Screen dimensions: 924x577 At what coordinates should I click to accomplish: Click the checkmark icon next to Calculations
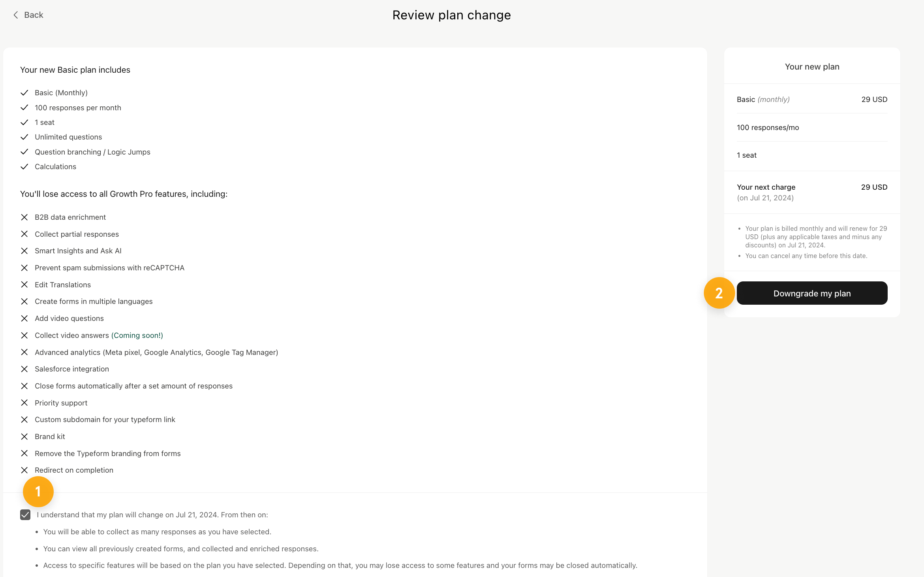pyautogui.click(x=24, y=167)
